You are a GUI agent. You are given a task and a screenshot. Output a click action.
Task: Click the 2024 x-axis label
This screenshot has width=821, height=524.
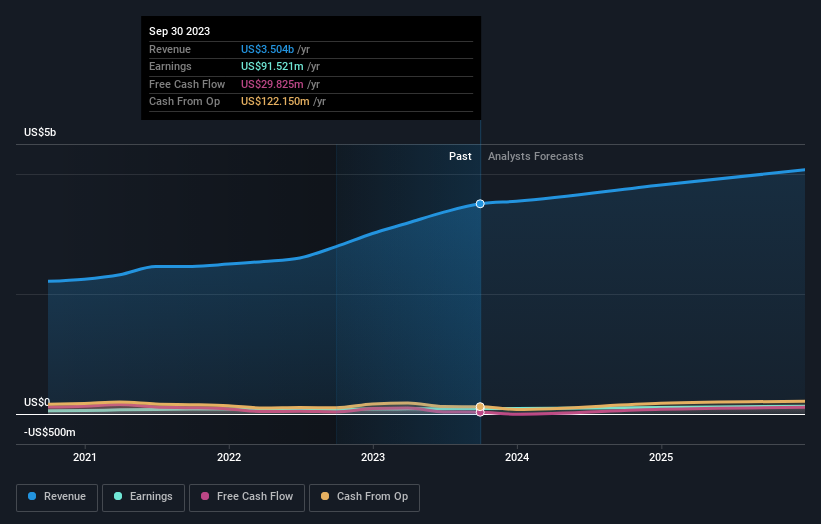click(x=517, y=457)
